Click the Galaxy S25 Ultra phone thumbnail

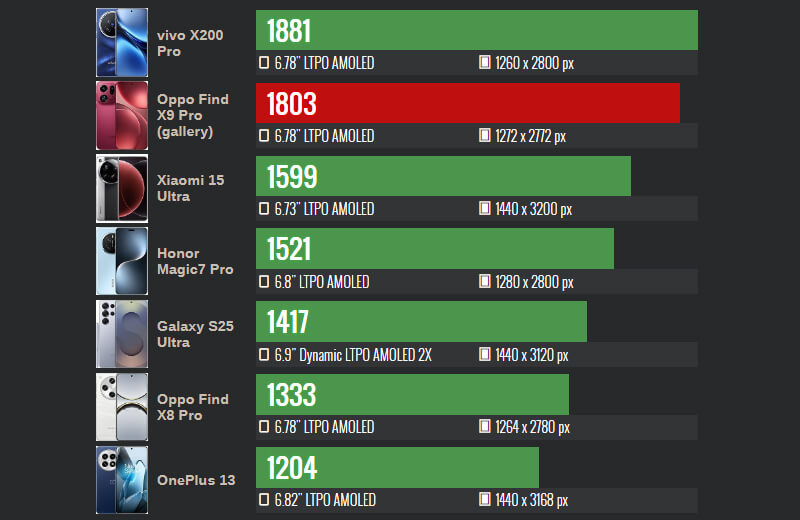[x=122, y=335]
